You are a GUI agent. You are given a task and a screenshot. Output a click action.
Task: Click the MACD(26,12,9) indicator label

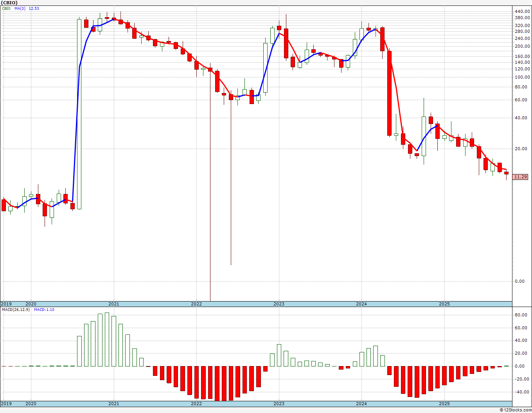(16, 309)
